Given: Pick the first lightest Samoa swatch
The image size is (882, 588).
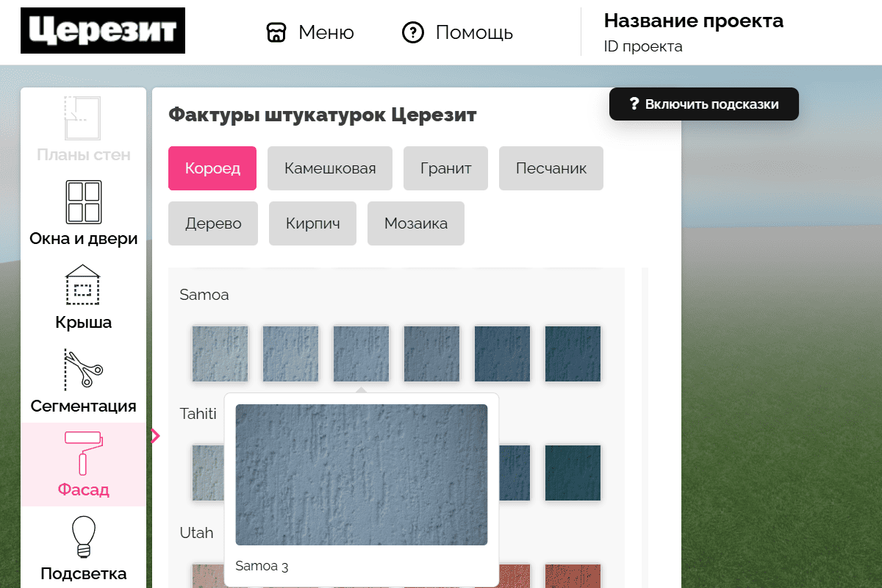Looking at the screenshot, I should 220,354.
